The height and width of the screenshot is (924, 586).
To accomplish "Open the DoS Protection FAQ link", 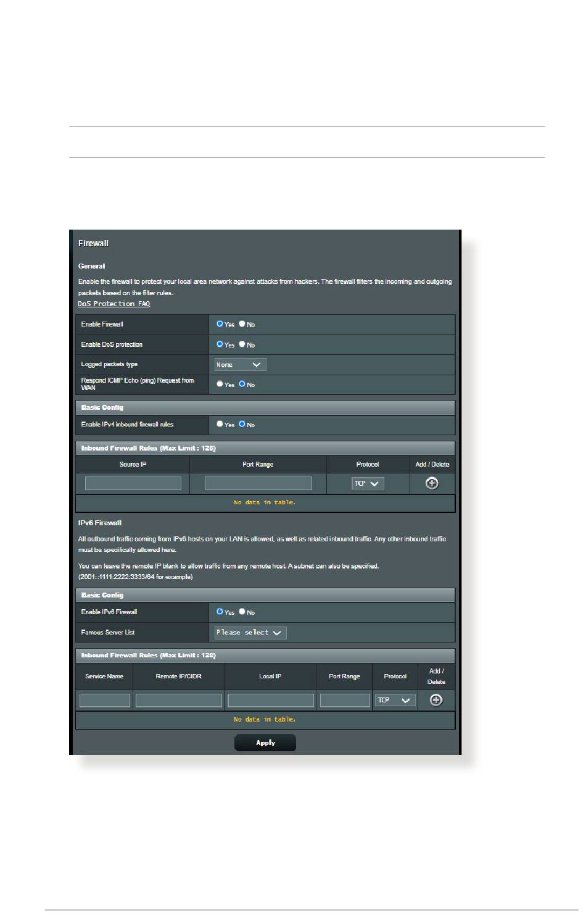I will coord(114,304).
